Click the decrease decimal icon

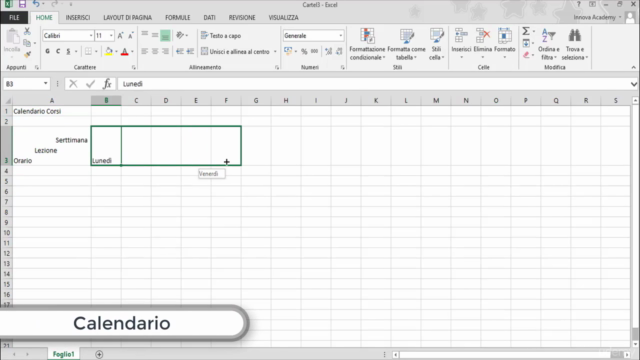[339, 51]
